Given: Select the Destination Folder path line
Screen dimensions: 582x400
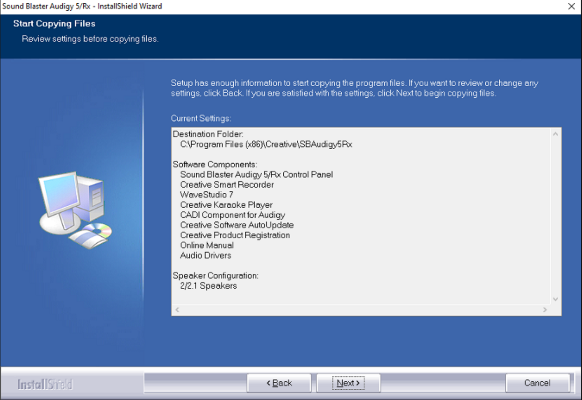Looking at the screenshot, I should (266, 144).
